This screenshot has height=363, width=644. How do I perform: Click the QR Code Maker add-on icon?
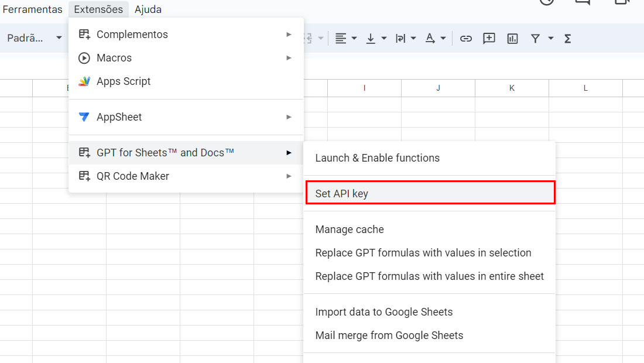point(84,176)
